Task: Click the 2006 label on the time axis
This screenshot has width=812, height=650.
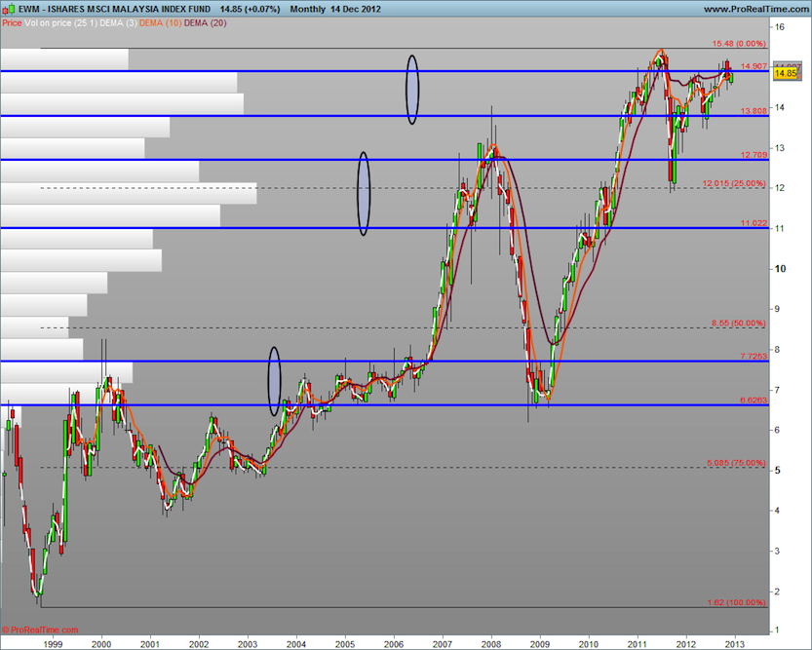Action: (394, 644)
